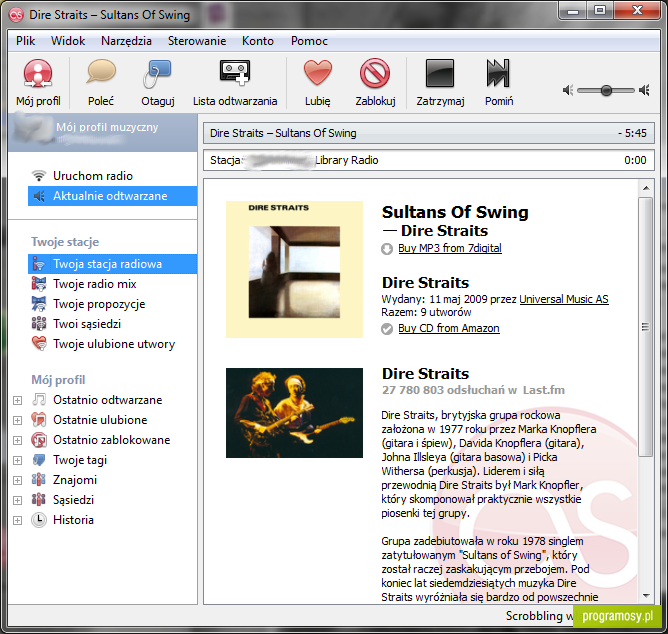Click the Ostatnio zablokowane ban icon
The width and height of the screenshot is (668, 634).
click(x=39, y=440)
